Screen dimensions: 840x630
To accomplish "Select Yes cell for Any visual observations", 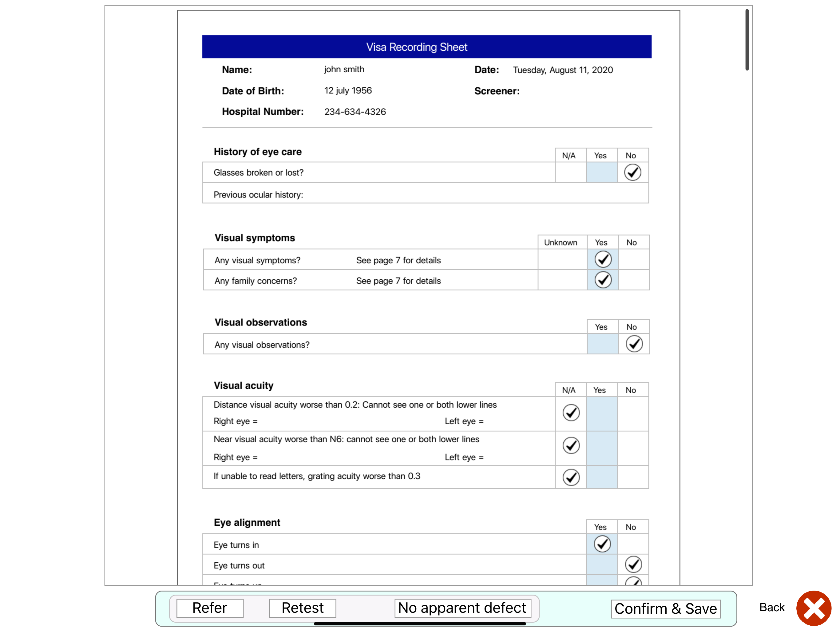I will point(603,344).
